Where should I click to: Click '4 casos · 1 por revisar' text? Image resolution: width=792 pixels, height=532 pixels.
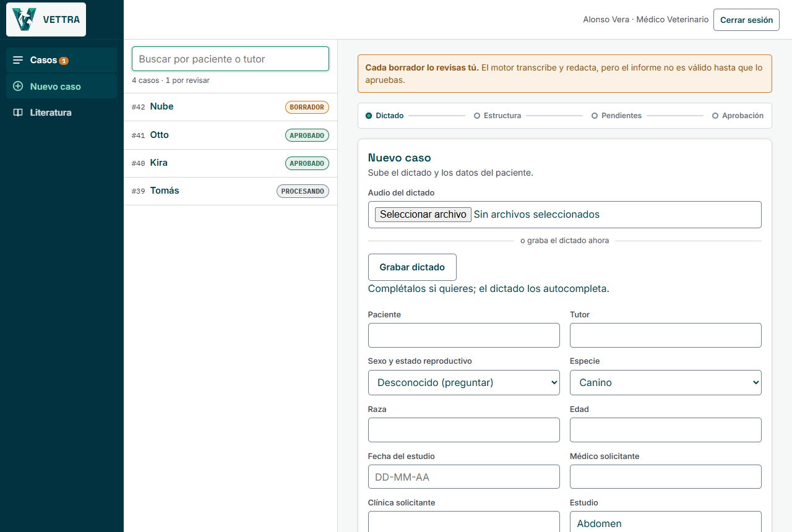click(171, 80)
